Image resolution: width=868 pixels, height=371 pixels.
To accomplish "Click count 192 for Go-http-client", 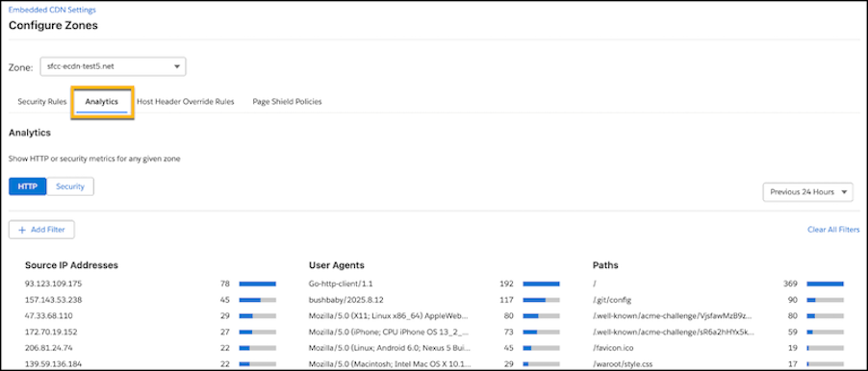I will tap(506, 284).
